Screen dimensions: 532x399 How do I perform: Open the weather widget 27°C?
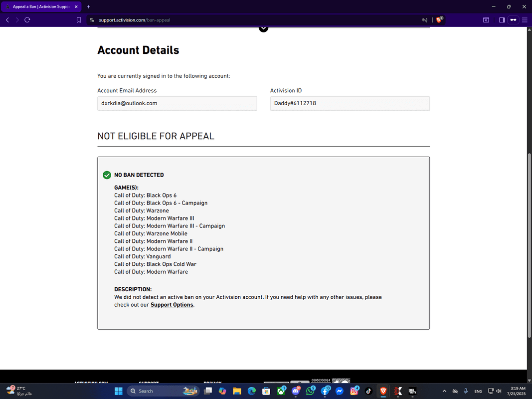pos(20,391)
